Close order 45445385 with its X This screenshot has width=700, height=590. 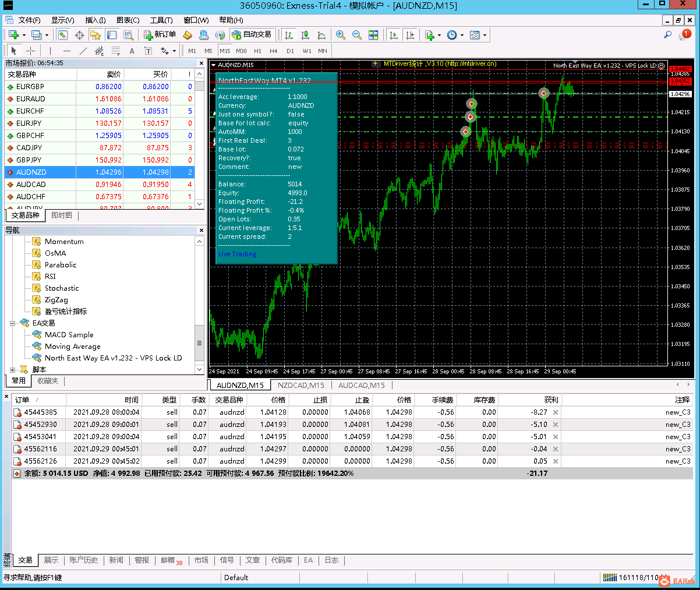tap(556, 412)
